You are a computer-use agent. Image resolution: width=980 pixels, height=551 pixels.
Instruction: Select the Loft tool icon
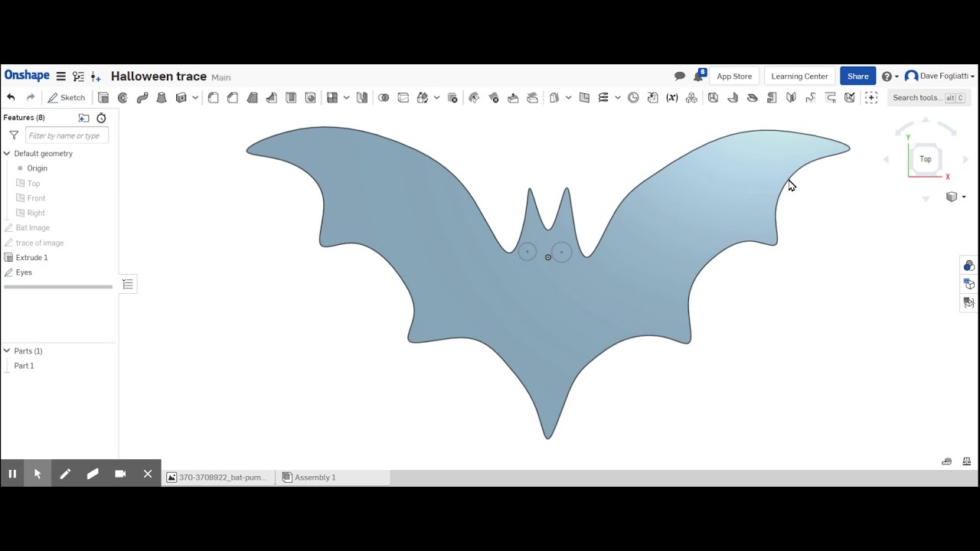(162, 98)
